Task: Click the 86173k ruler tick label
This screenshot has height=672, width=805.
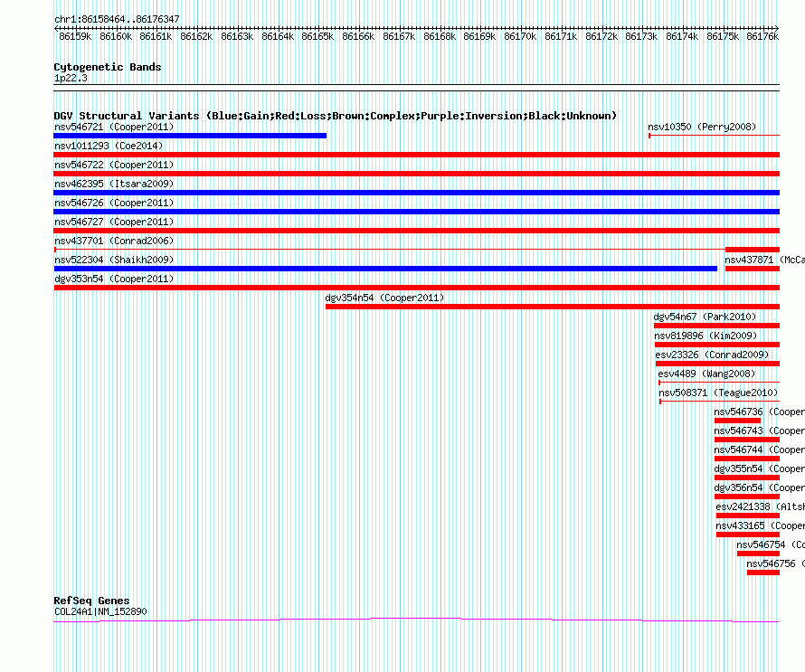Action: pyautogui.click(x=641, y=36)
